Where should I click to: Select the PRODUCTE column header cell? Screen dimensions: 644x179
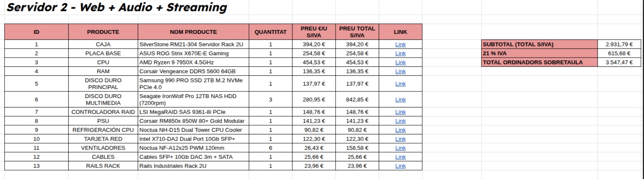pos(103,32)
